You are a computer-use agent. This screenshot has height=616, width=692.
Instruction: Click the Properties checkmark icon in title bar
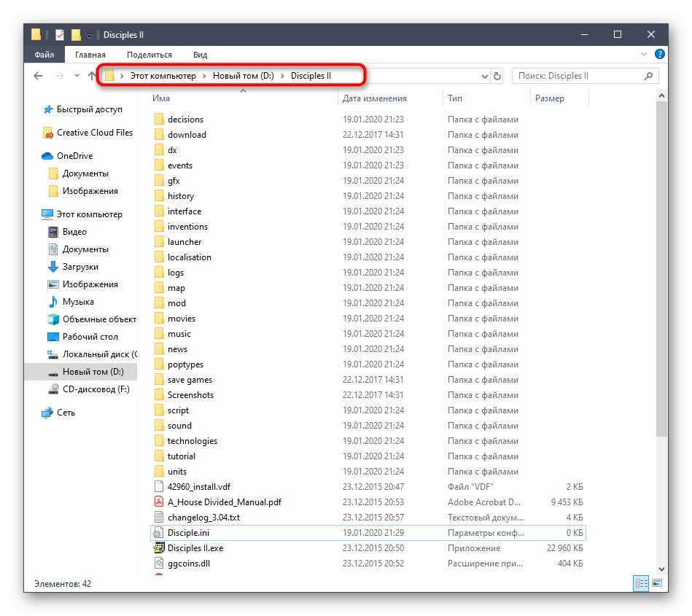pos(60,35)
